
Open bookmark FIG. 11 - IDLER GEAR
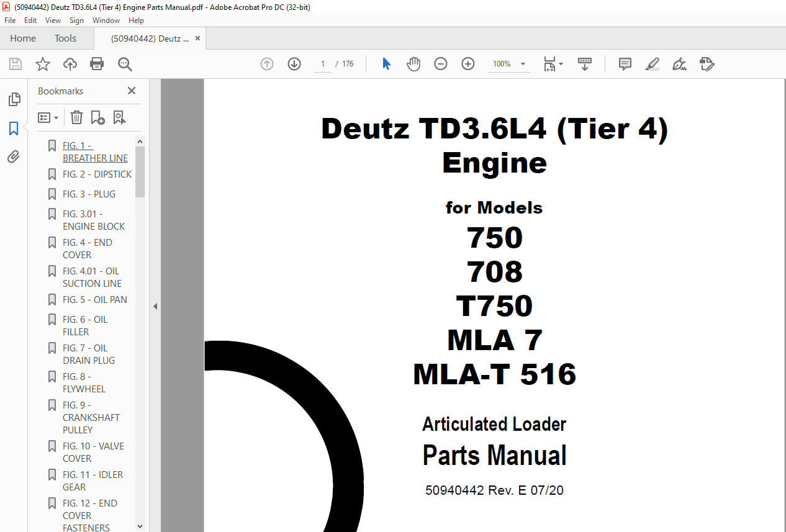tap(93, 481)
